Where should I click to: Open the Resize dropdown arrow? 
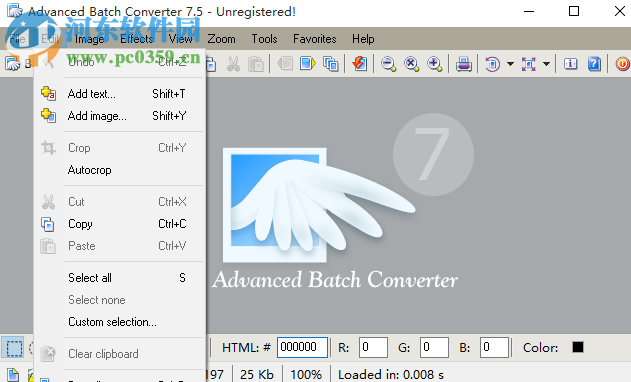coord(546,64)
